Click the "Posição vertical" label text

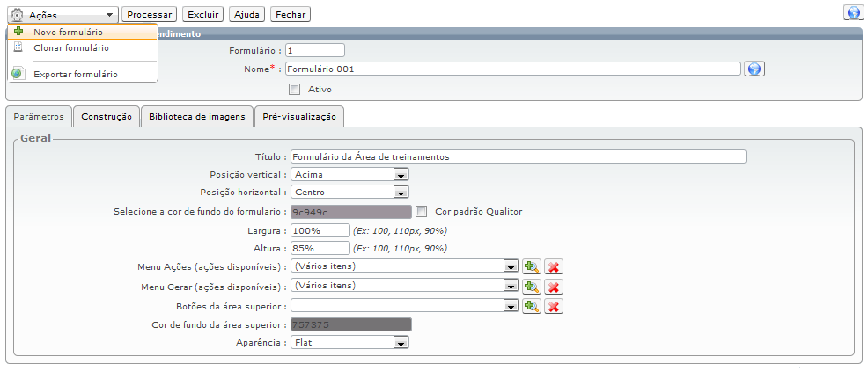tap(246, 175)
